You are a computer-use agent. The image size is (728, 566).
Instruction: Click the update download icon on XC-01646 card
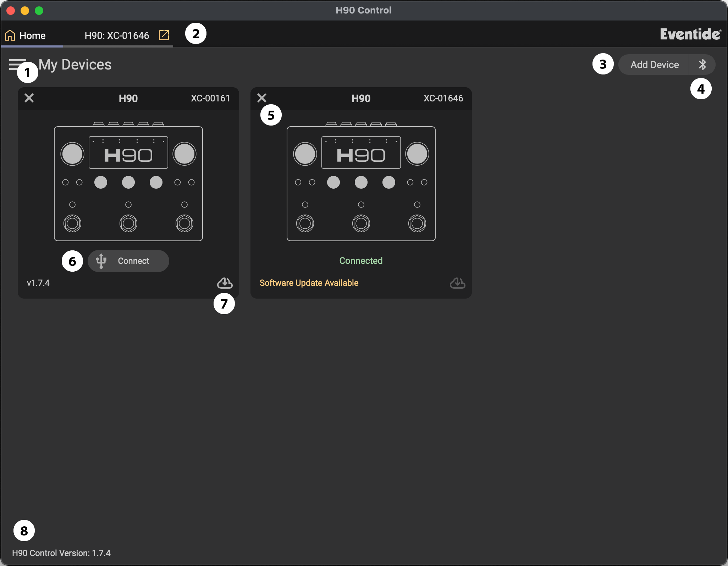(458, 283)
